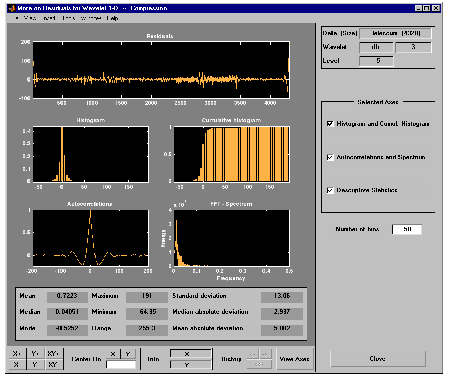Click the Y+ vertical zoom-in button
Image resolution: width=449 pixels, height=376 pixels.
(x=35, y=353)
